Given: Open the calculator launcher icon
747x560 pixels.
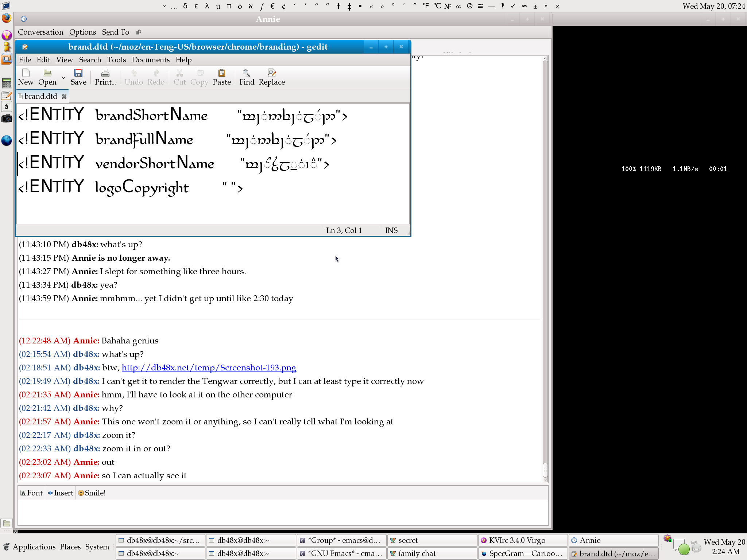Looking at the screenshot, I should click(7, 83).
